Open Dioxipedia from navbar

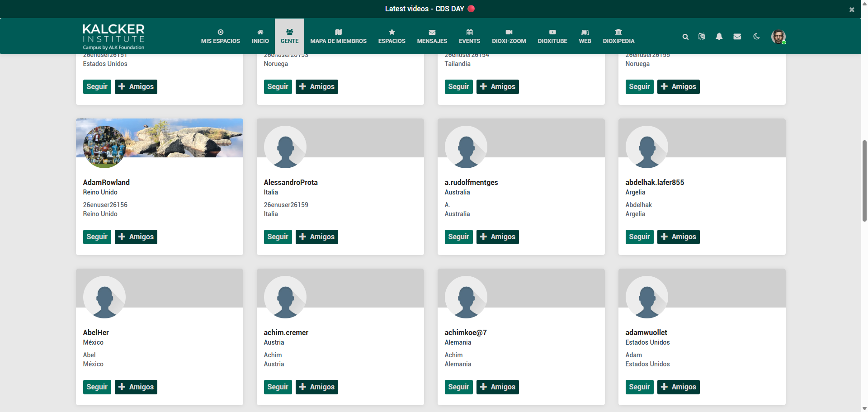[x=618, y=36]
